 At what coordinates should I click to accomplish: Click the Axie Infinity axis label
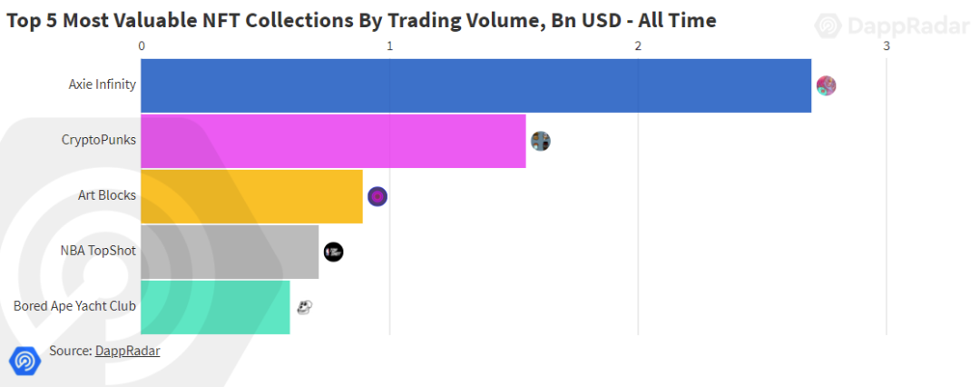[102, 84]
